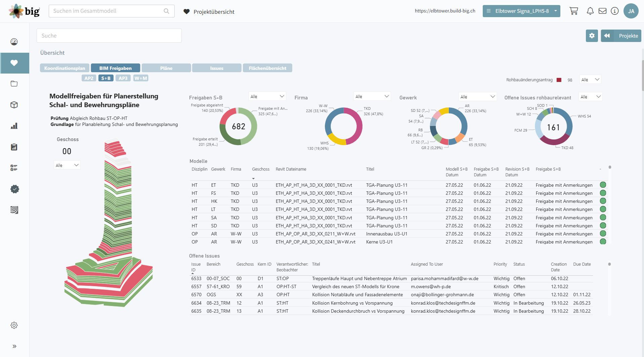Click the Projekte back button
The image size is (644, 357).
[621, 36]
